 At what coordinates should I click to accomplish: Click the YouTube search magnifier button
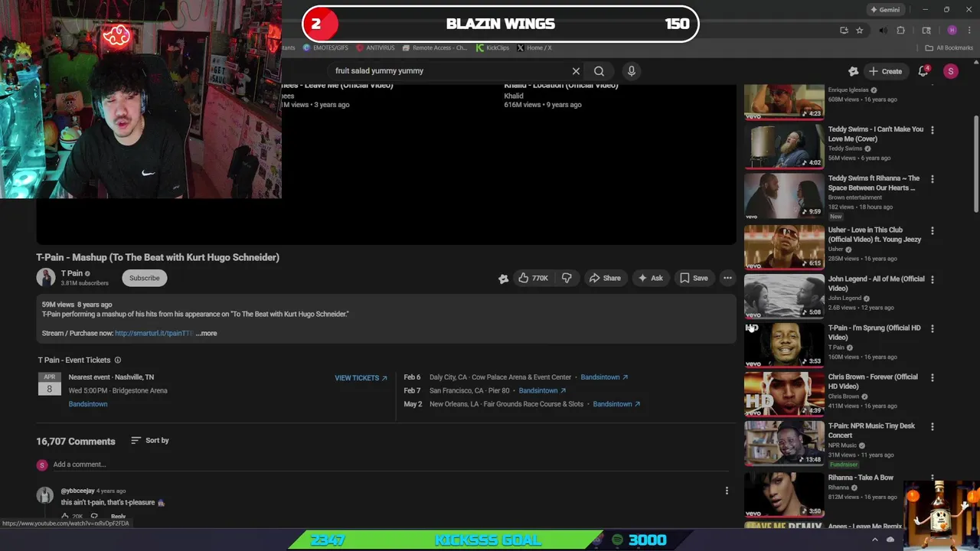tap(599, 71)
